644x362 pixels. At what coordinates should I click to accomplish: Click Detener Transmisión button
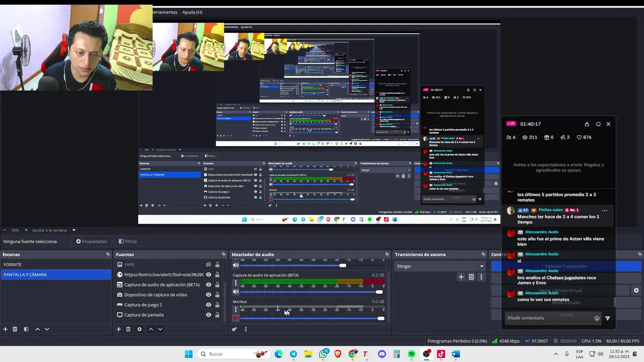click(566, 266)
